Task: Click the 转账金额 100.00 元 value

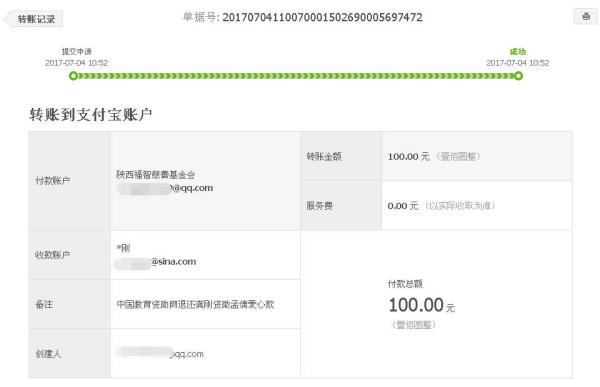Action: pyautogui.click(x=409, y=157)
